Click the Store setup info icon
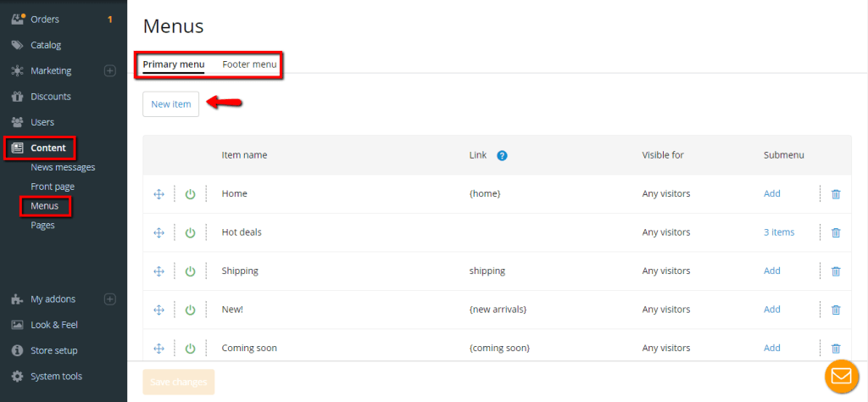 (18, 350)
